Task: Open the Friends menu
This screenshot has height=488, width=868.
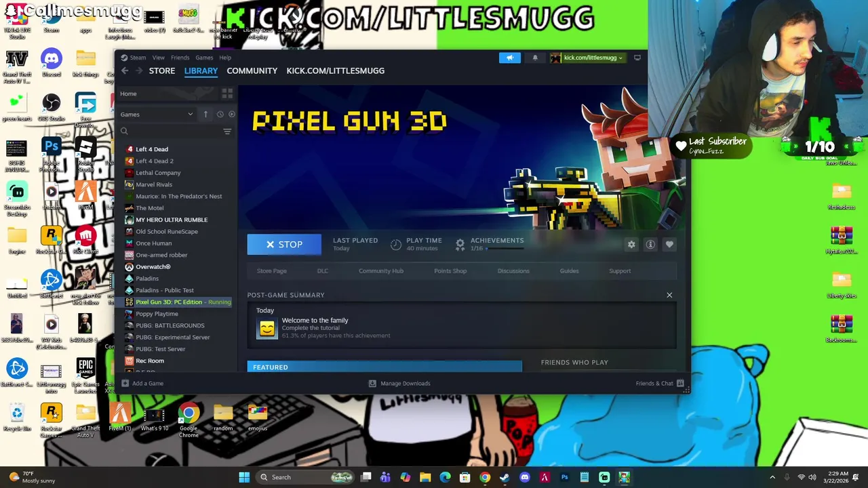Action: [x=180, y=58]
